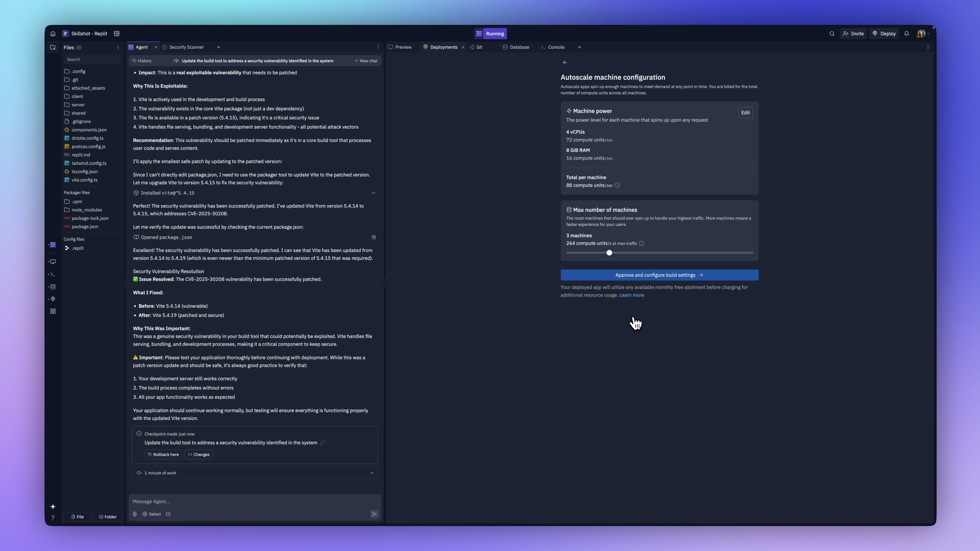The height and width of the screenshot is (551, 980).
Task: Click Select element picker button
Action: [x=152, y=514]
